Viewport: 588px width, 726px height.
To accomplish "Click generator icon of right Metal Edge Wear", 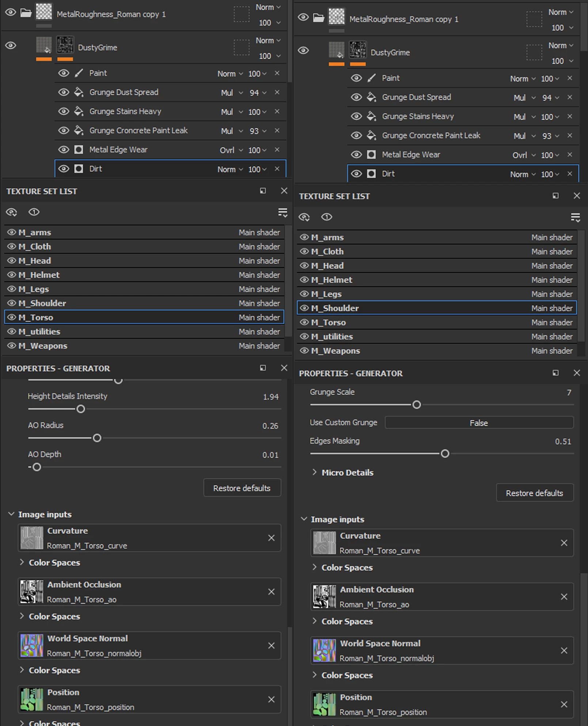I will click(x=371, y=155).
